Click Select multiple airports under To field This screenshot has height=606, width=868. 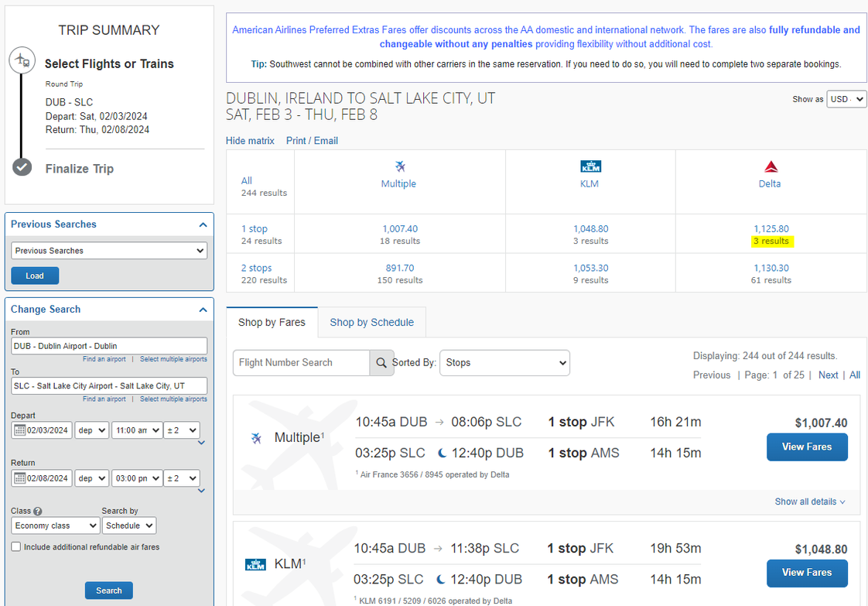point(173,399)
